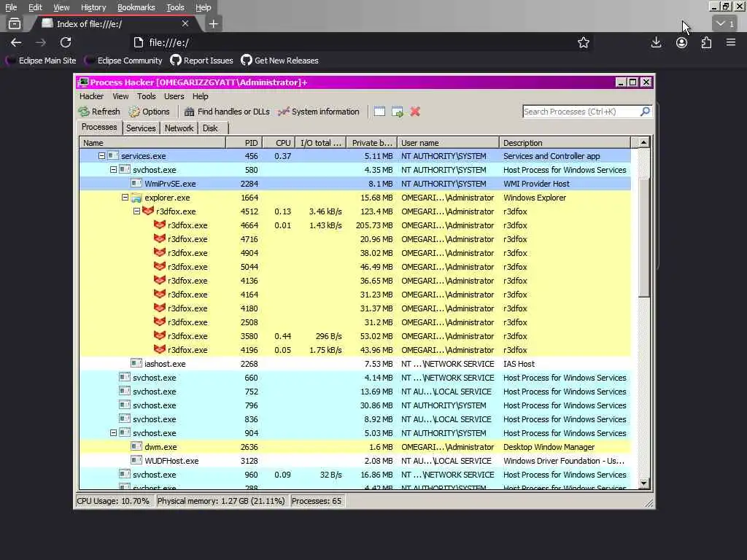Collapse the svchost.exe PID 904 node
This screenshot has width=747, height=560.
(x=113, y=433)
